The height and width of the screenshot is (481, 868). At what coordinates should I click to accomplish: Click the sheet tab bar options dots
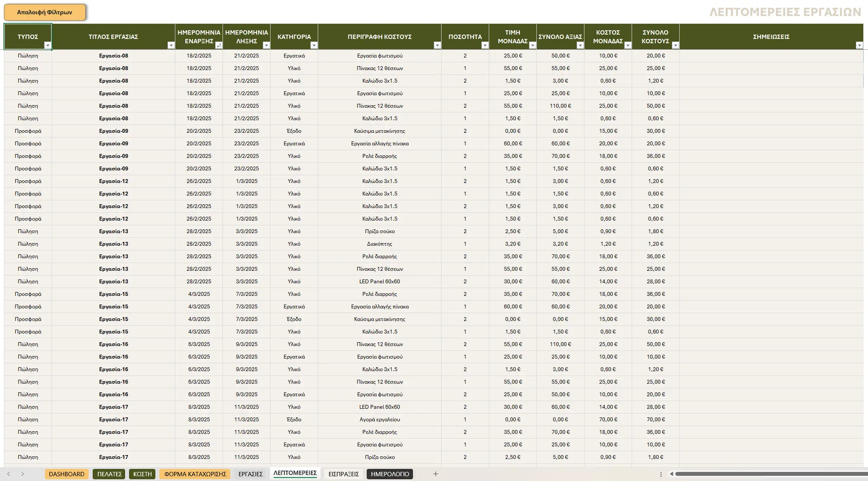point(661,474)
